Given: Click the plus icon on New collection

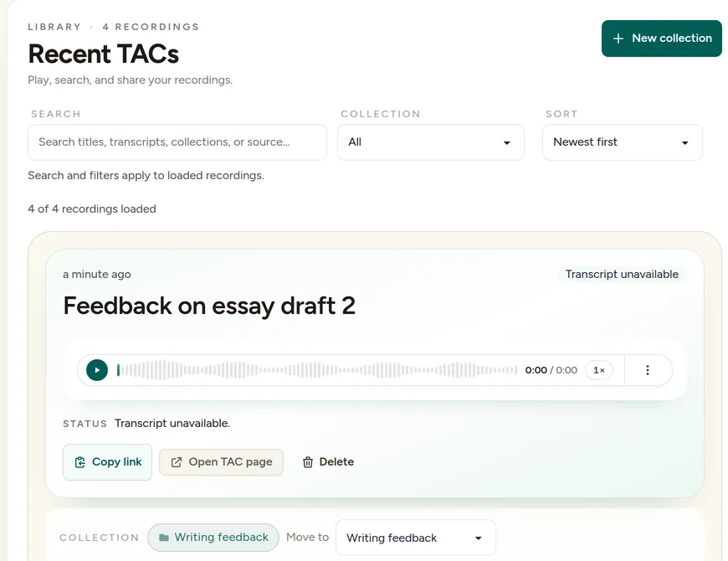Looking at the screenshot, I should coord(618,39).
